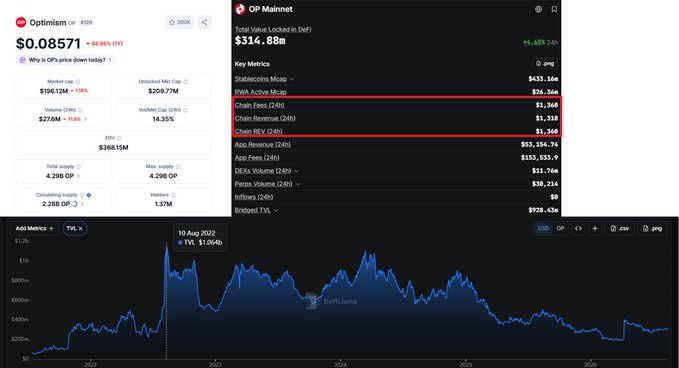The image size is (679, 368).
Task: Click info icon next to Volume (24h)
Action: pos(80,110)
